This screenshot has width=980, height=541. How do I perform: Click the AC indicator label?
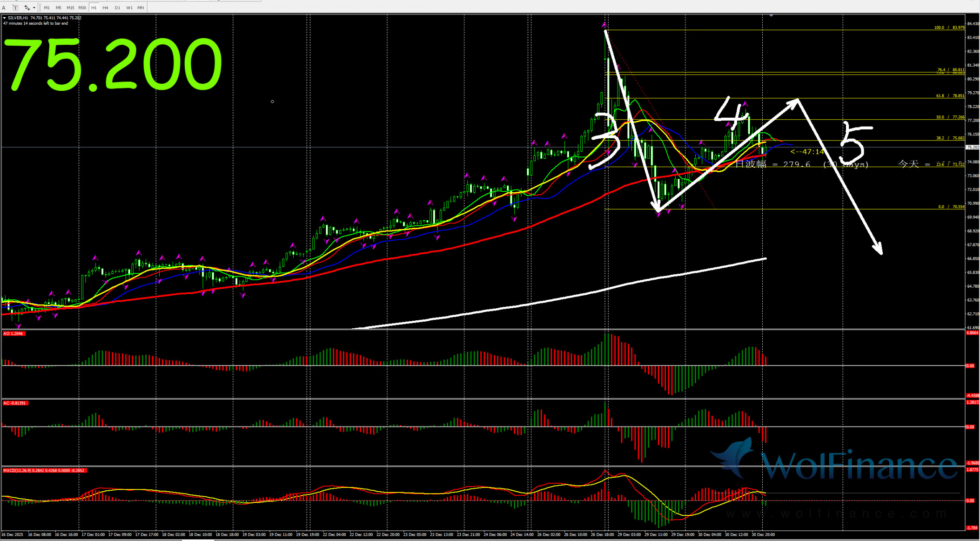coord(15,403)
